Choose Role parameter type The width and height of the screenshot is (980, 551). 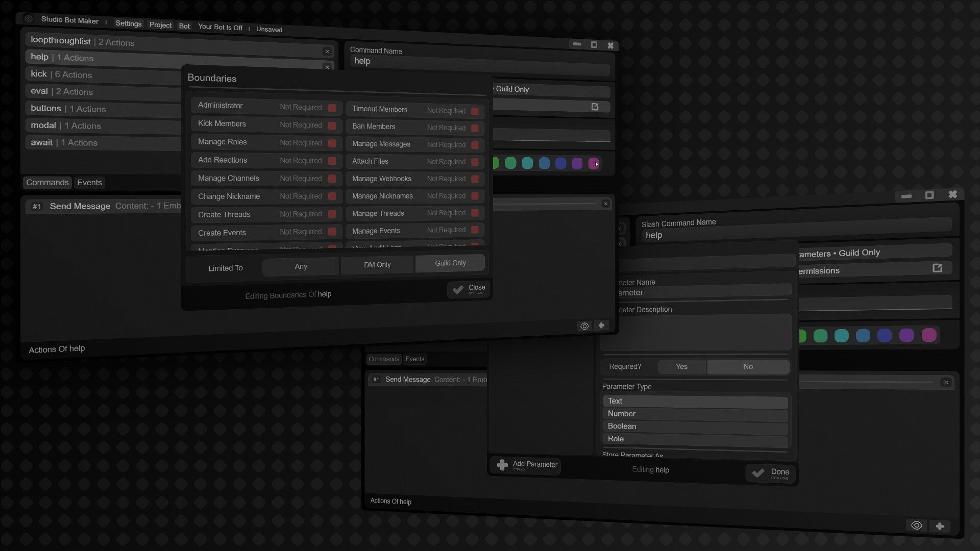pyautogui.click(x=695, y=439)
